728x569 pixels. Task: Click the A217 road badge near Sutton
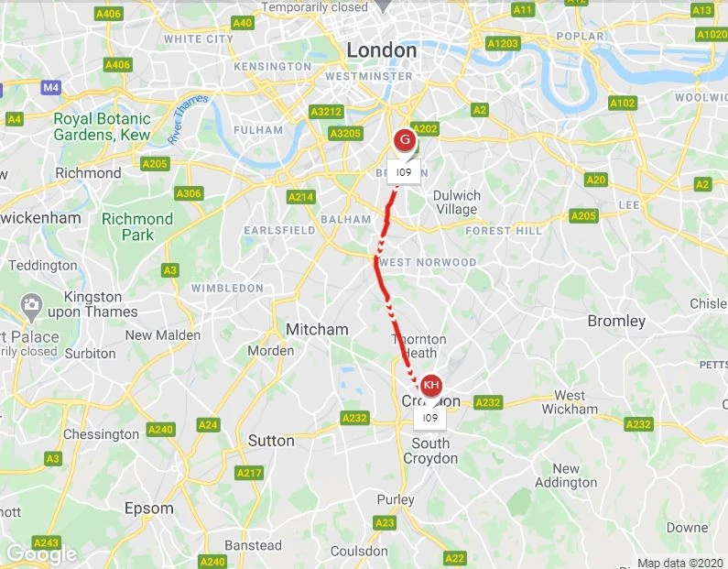point(249,473)
